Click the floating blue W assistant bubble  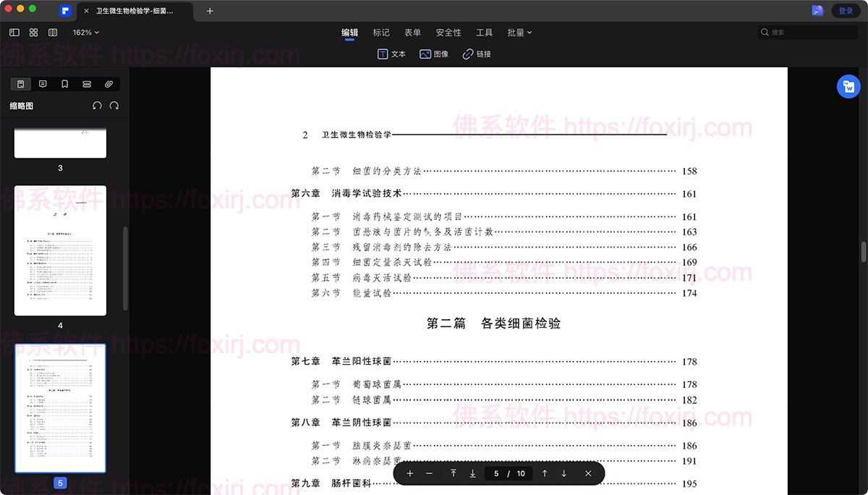(848, 86)
